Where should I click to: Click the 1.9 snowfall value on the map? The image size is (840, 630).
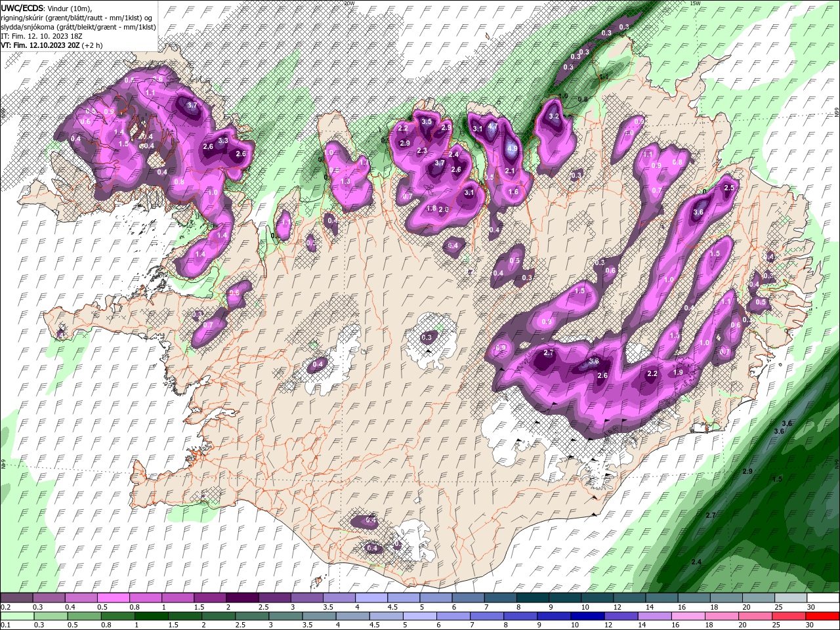[x=679, y=372]
